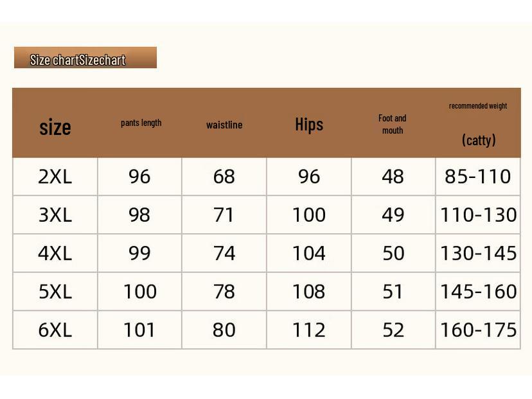Select the "Foot and mouth" column header
Image resolution: width=532 pixels, height=399 pixels.
coord(392,124)
